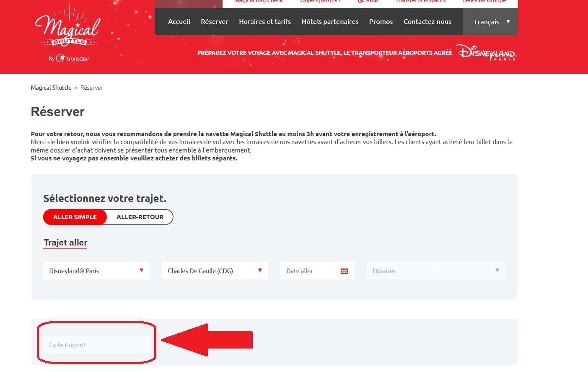588x372 pixels.
Task: Open the Promos menu item
Action: coord(381,21)
